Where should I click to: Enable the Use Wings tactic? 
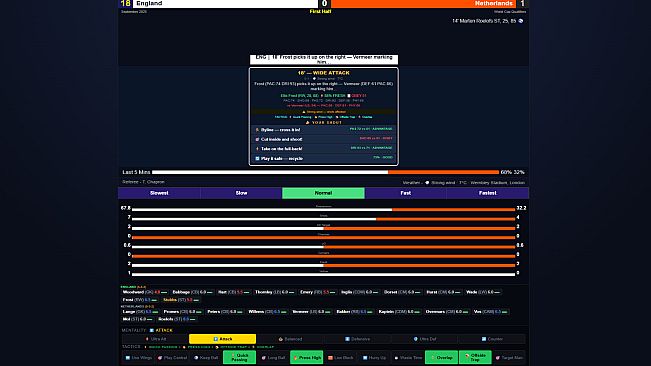coord(139,357)
